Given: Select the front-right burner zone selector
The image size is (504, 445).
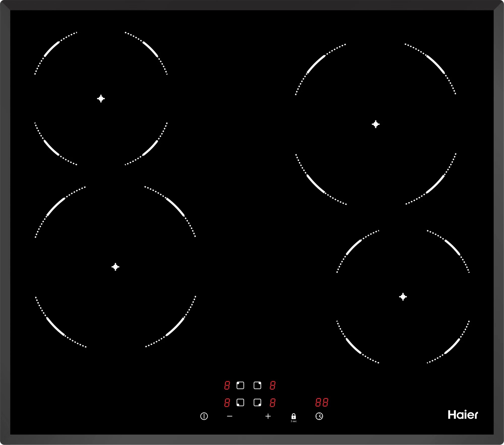Looking at the screenshot, I should (x=257, y=402).
